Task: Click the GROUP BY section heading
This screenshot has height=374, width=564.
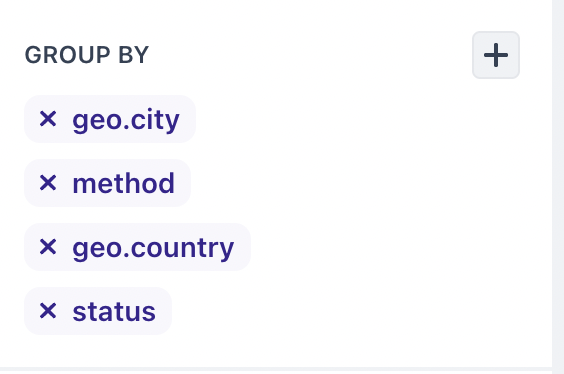Action: coord(87,55)
